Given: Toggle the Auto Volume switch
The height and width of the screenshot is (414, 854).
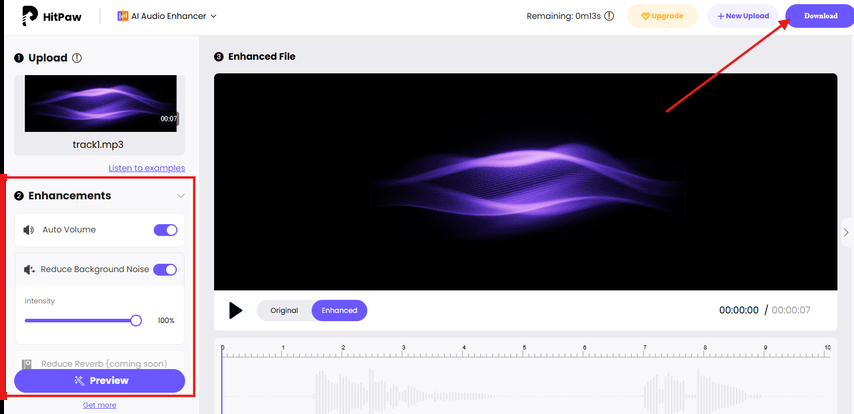Looking at the screenshot, I should click(x=166, y=230).
